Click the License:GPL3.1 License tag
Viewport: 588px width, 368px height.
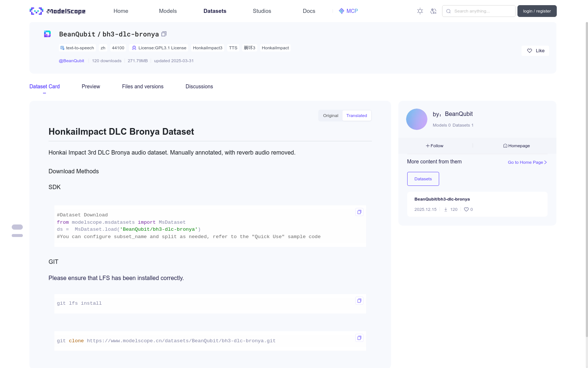(x=159, y=48)
